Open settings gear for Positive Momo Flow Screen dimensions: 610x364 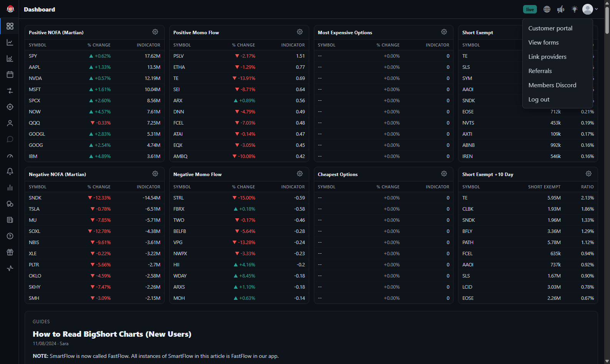(300, 32)
